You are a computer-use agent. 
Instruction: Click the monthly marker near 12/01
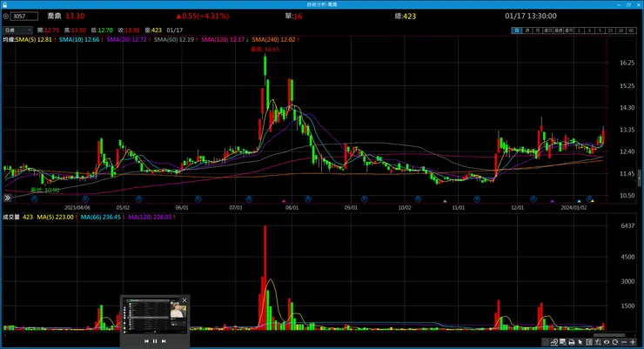point(533,199)
